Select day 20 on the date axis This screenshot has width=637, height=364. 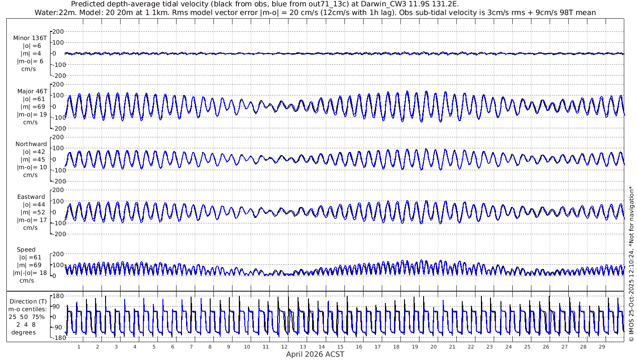click(433, 347)
